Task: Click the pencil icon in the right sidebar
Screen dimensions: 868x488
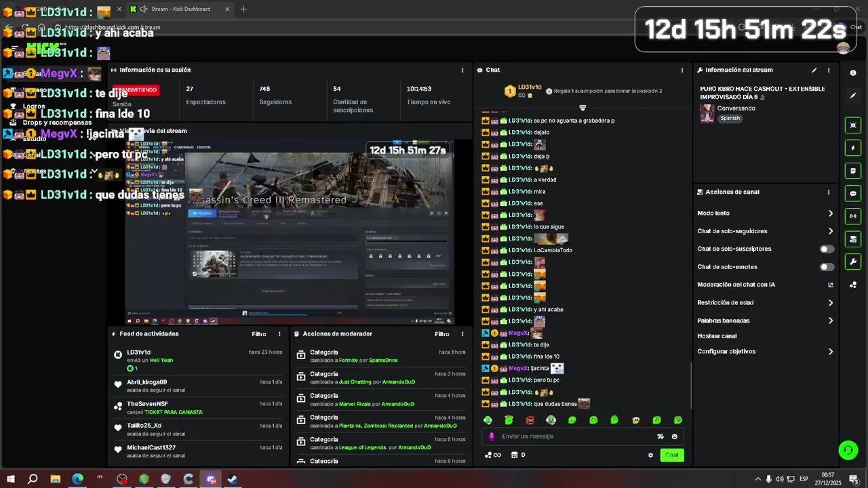Action: click(x=853, y=96)
